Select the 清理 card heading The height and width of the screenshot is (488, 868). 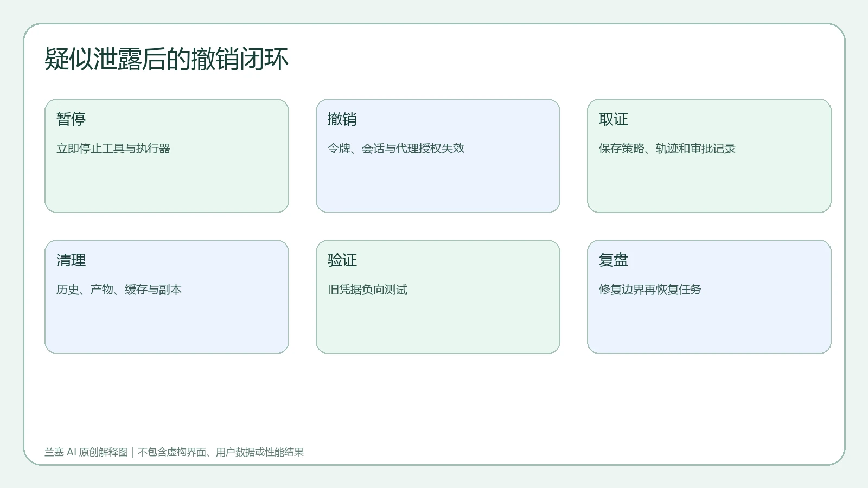71,260
